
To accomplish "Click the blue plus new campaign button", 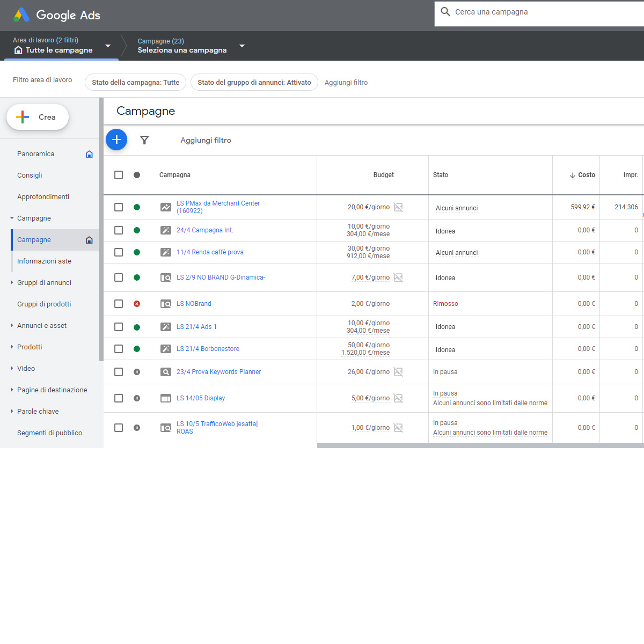I will (x=116, y=140).
